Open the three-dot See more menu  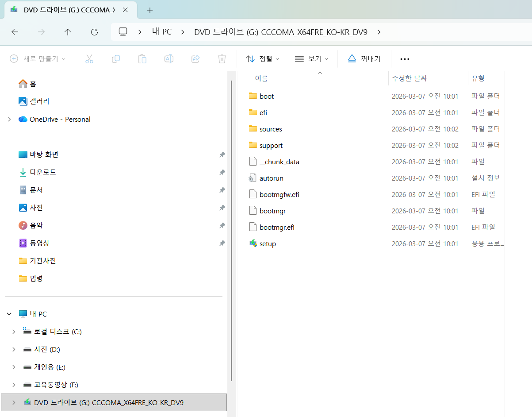point(405,59)
